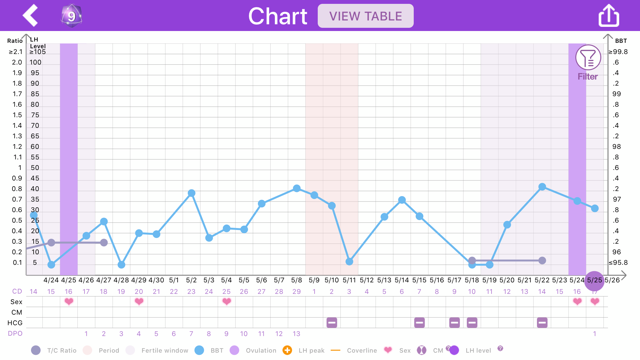
Task: Click the sex heart icon for 4/25
Action: (69, 302)
